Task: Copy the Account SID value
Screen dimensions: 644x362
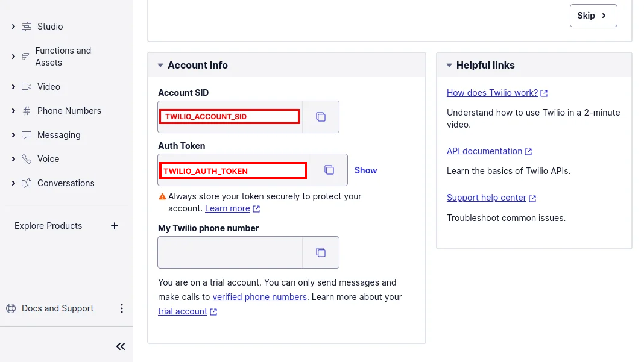Action: [321, 117]
